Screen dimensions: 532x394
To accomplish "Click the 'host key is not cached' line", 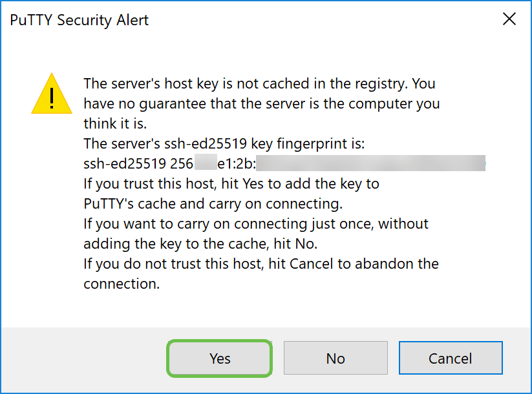I will click(260, 84).
